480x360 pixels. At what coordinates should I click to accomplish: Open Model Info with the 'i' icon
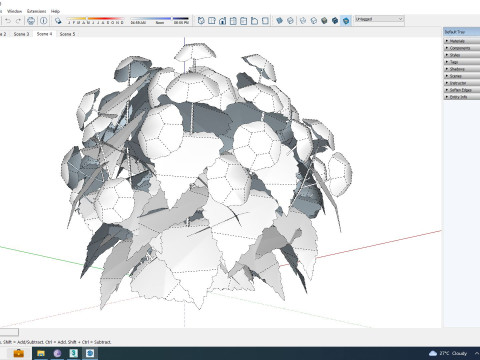(43, 21)
